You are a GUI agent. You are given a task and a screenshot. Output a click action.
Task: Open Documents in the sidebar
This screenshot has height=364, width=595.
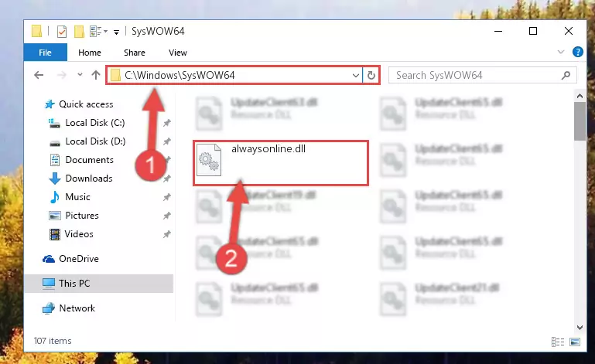(89, 160)
